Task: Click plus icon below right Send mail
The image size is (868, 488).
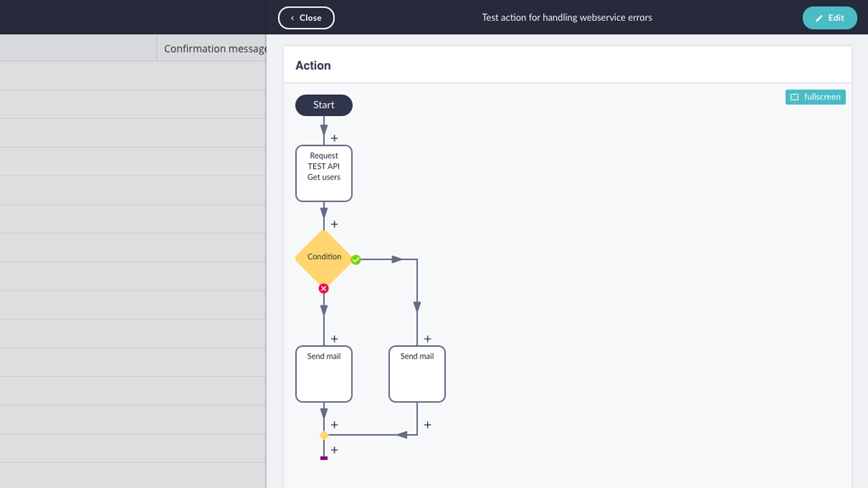Action: [427, 425]
